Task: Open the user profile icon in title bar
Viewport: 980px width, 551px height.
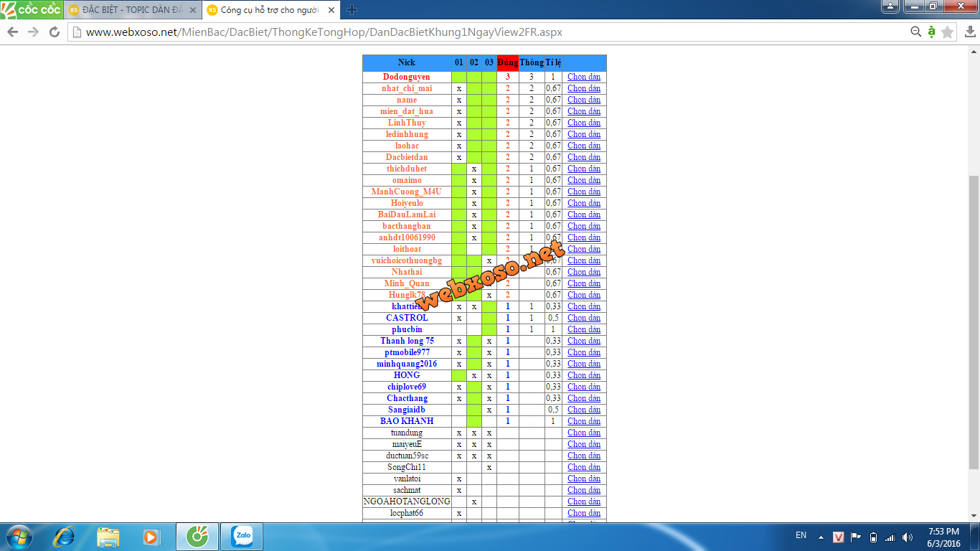Action: pyautogui.click(x=890, y=6)
